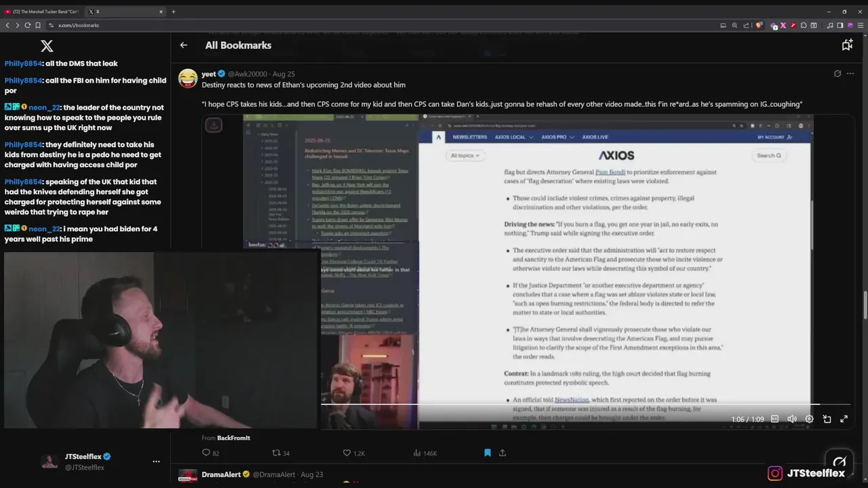View analytics showing 146K views
This screenshot has height=488, width=868.
(x=425, y=453)
